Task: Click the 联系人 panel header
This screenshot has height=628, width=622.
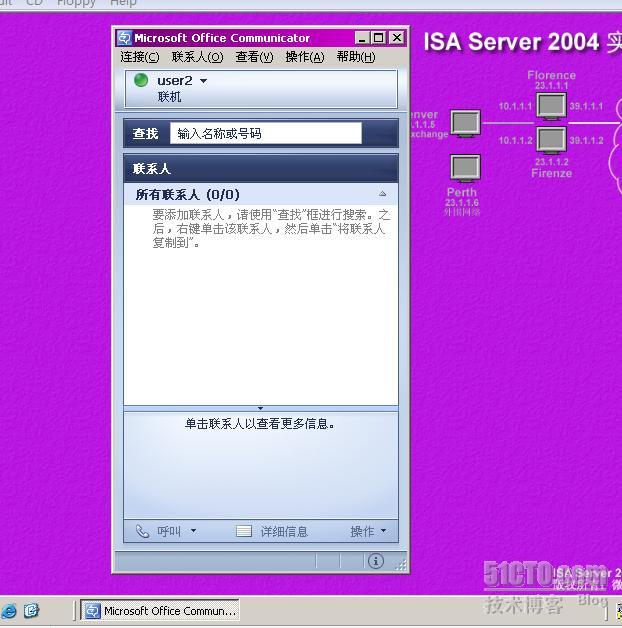Action: tap(261, 169)
